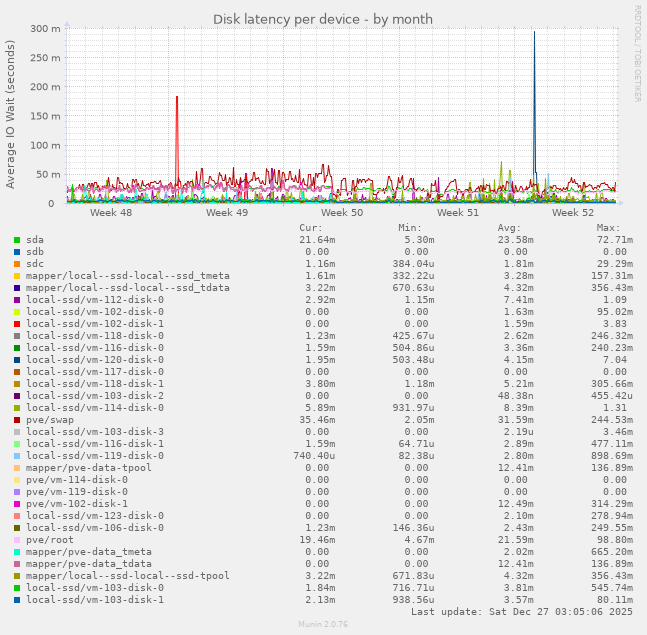Click the 'local-ssd/vm-112-disk-0' legend label
Screen dimensions: 647x635
pyautogui.click(x=95, y=300)
